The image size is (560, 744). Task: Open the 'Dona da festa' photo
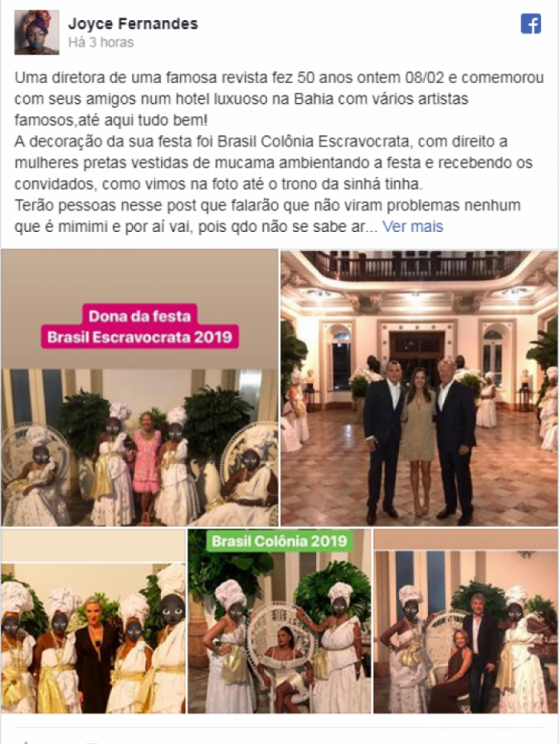(139, 388)
